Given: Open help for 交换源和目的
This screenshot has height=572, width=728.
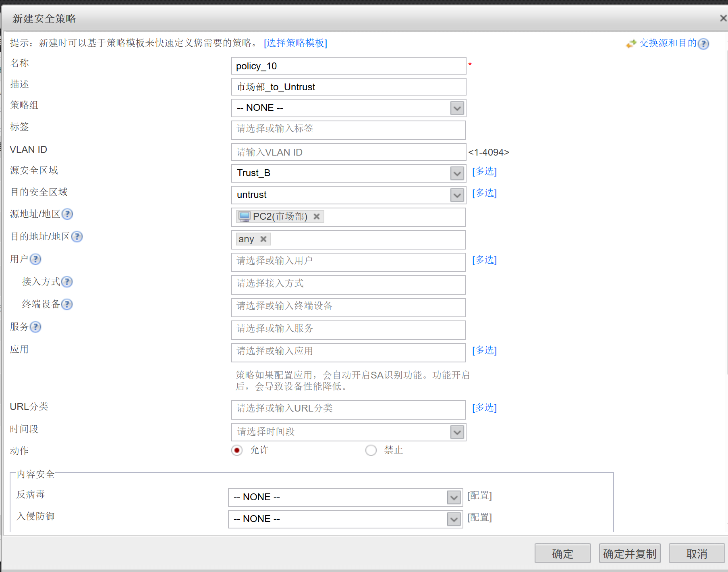Looking at the screenshot, I should [x=703, y=44].
